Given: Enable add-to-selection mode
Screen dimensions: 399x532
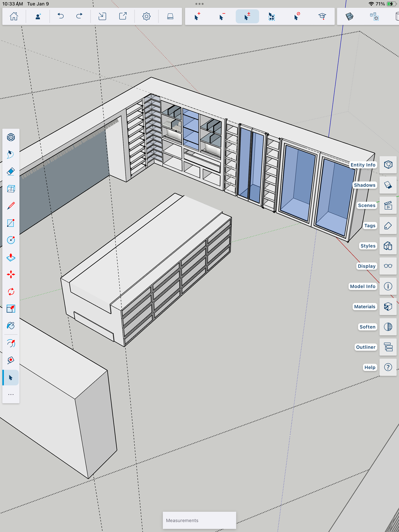Looking at the screenshot, I should coord(197,16).
